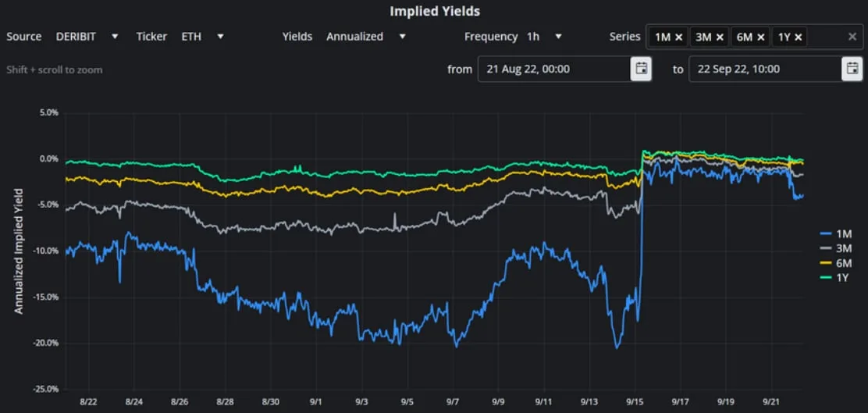Click the Shift + scroll to zoom hint
868x413 pixels.
55,69
